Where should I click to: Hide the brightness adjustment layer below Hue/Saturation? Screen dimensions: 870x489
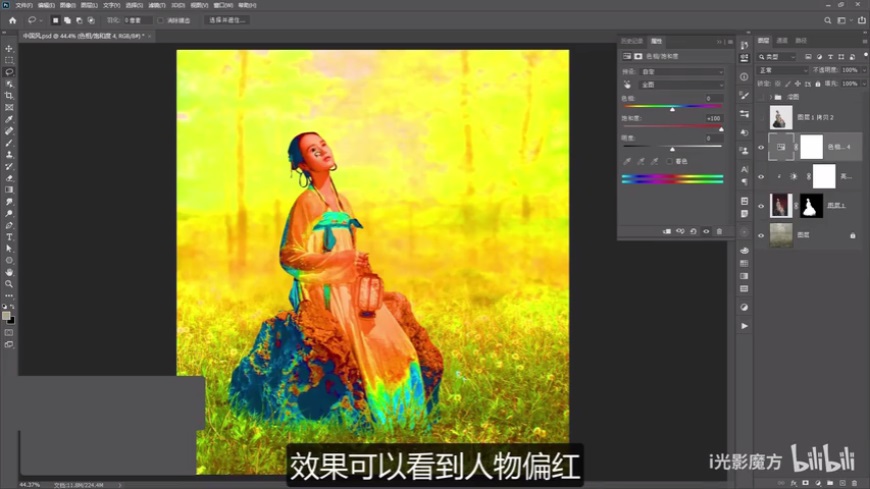click(x=761, y=177)
